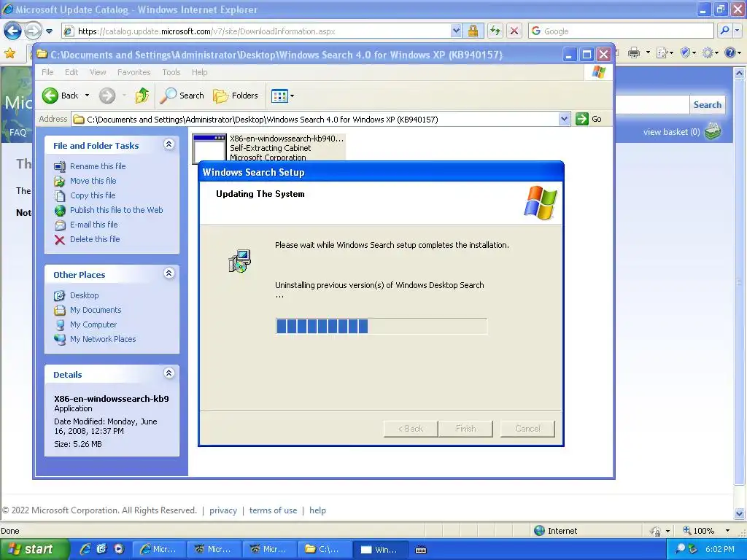
Task: Click the help link in footer
Action: tap(318, 510)
